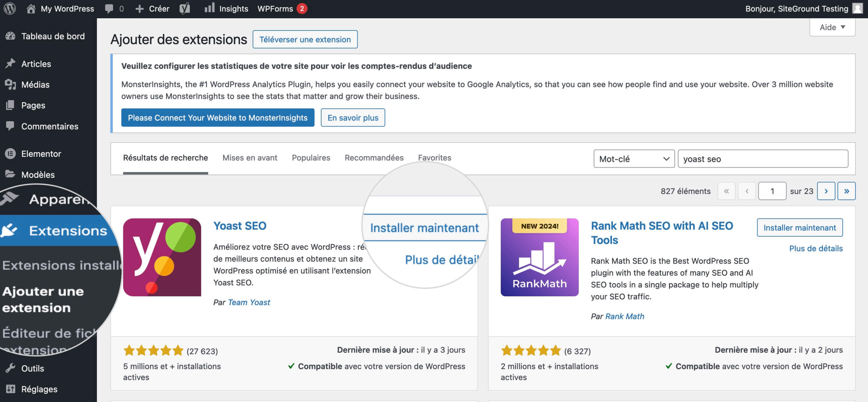This screenshot has width=868, height=402.
Task: Click the Outils wrench icon
Action: pyautogui.click(x=10, y=368)
